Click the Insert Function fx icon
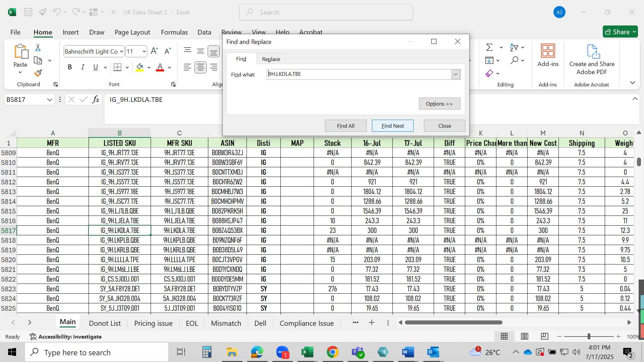The width and height of the screenshot is (644, 362). (x=96, y=100)
